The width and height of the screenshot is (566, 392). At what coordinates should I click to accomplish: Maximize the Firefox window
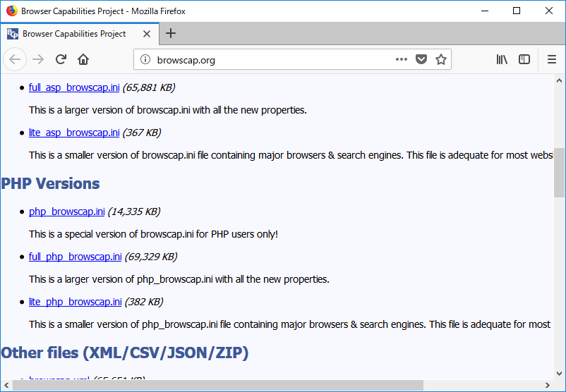point(517,11)
